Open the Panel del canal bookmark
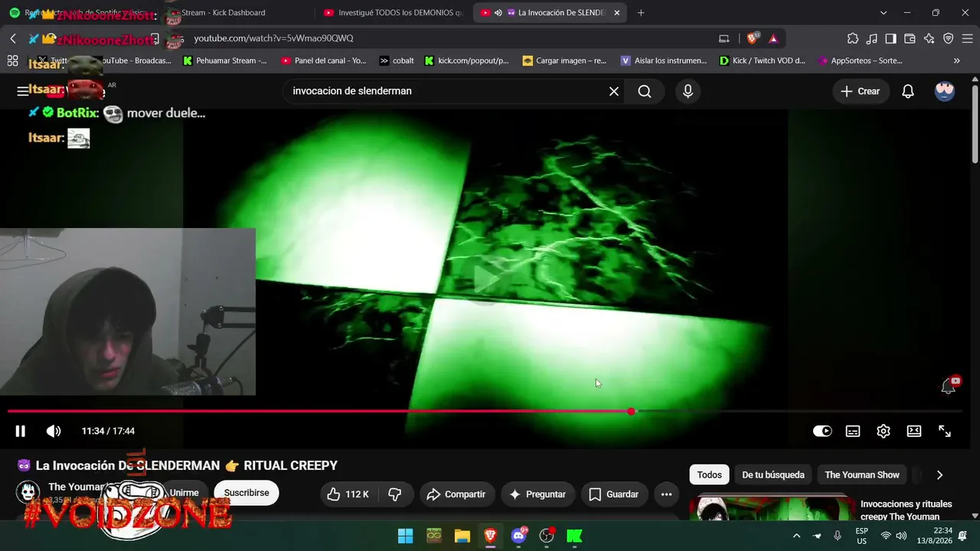Viewport: 980px width, 551px height. (x=324, y=60)
